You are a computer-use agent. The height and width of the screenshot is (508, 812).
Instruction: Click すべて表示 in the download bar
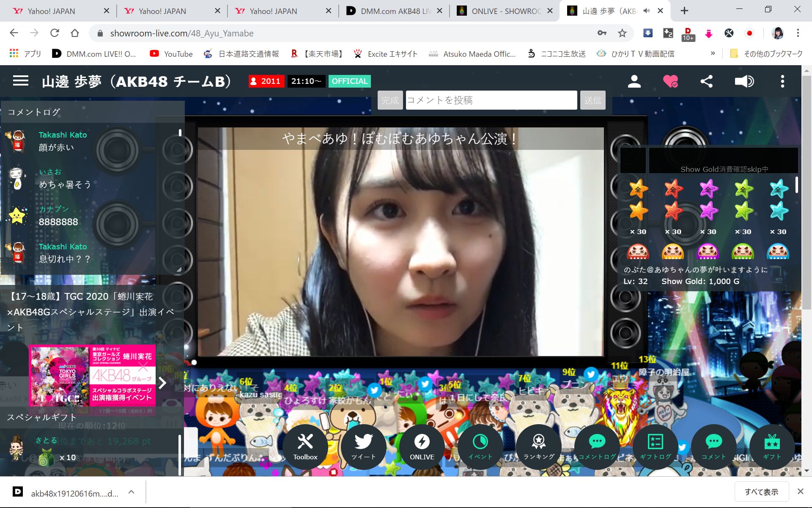[761, 492]
